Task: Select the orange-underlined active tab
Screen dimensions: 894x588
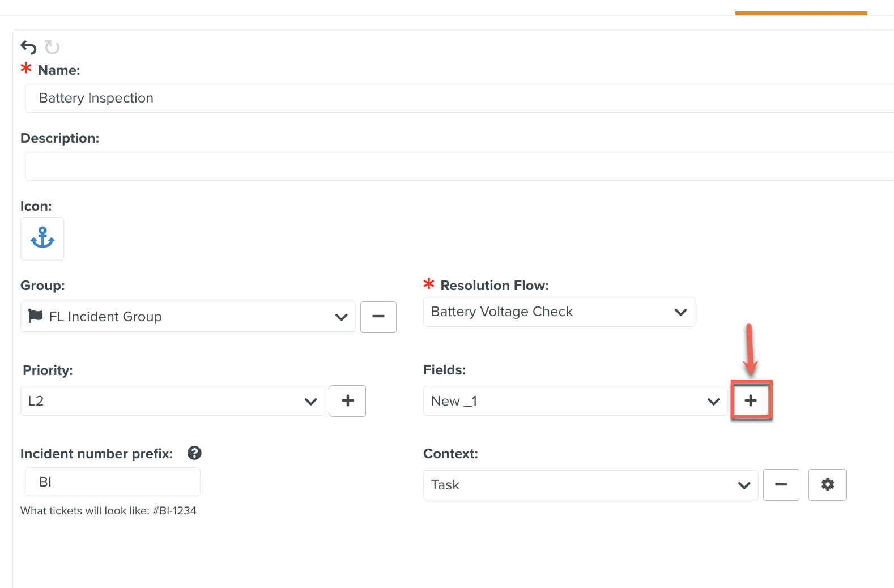Action: pos(801,8)
